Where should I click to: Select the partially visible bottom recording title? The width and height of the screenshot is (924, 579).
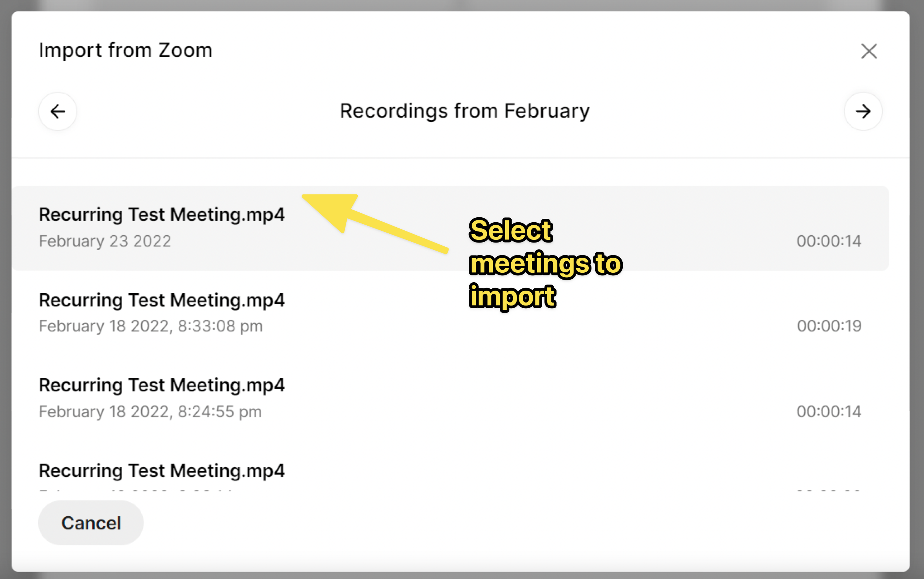162,471
